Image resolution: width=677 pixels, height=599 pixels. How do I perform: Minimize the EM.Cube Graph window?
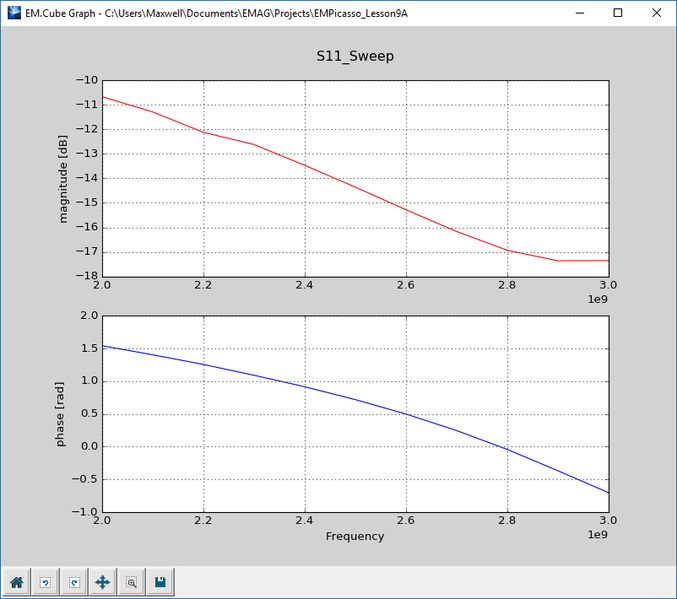tap(580, 13)
